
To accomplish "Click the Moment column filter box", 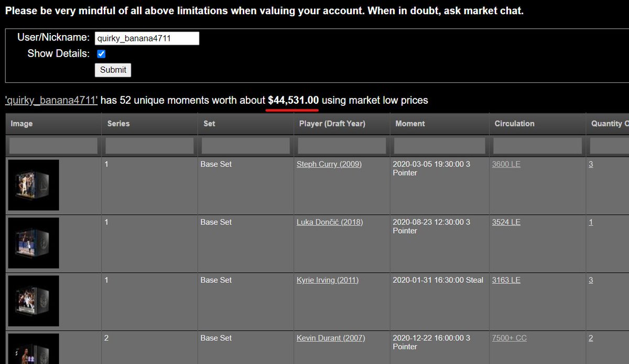I will [x=439, y=146].
